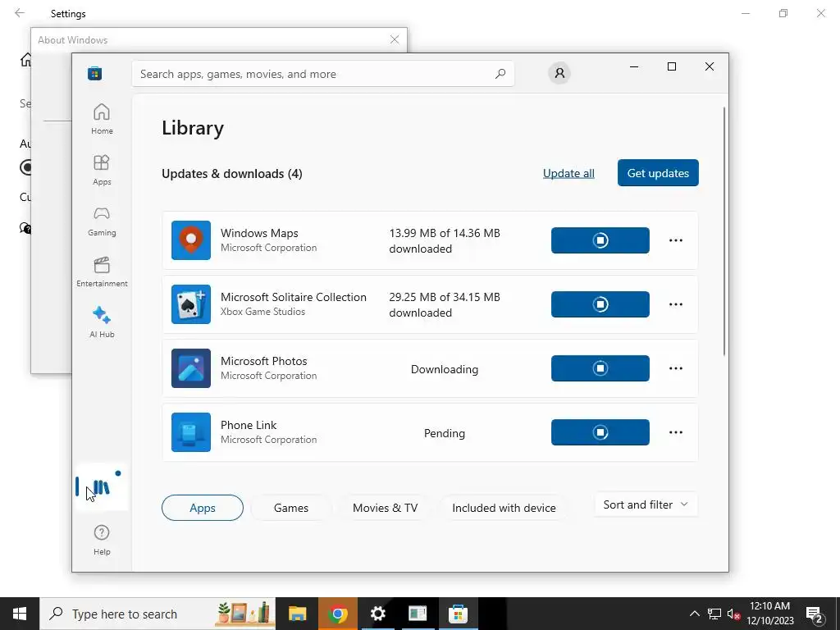Open Google Chrome from the taskbar
Viewport: 840px width, 630px height.
click(x=337, y=614)
